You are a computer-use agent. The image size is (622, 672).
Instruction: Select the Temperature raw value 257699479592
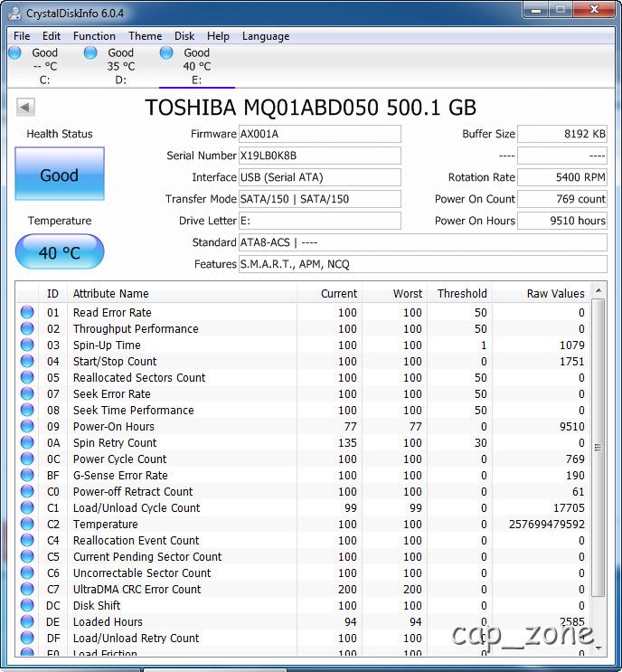(547, 525)
